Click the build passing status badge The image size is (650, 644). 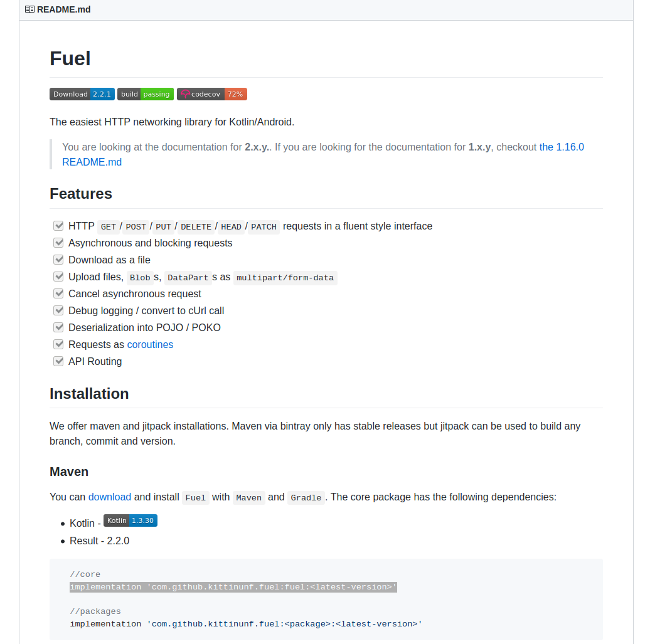coord(146,94)
